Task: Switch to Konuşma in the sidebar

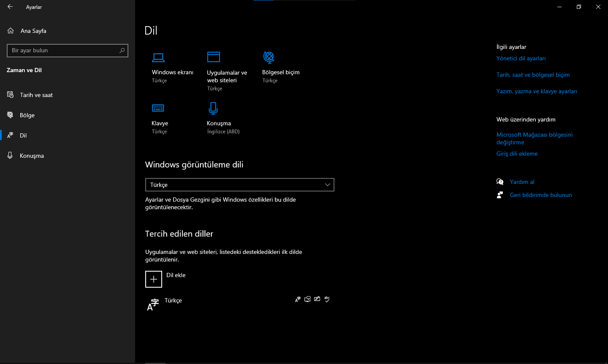Action: tap(68, 156)
